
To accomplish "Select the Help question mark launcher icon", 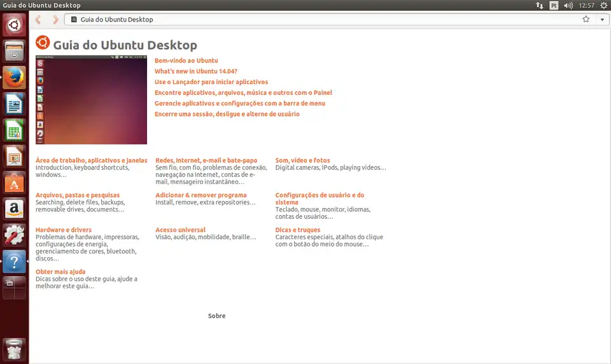I will pyautogui.click(x=14, y=262).
